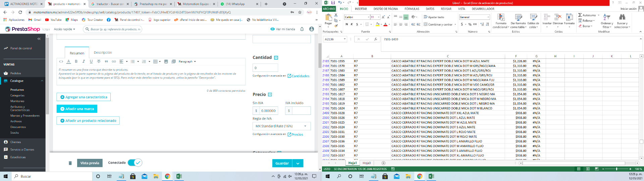This screenshot has width=644, height=181.
Task: Insert link in summary editor
Action: coord(114,61)
